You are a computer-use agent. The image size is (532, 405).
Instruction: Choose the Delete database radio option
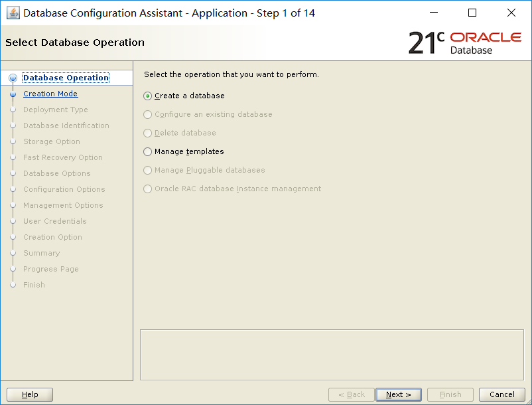tap(147, 133)
